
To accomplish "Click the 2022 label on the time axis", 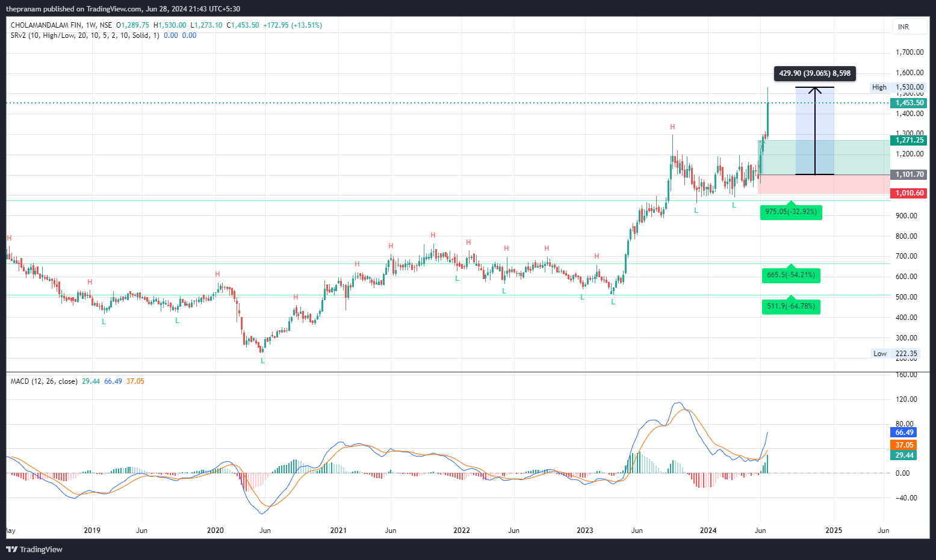I will click(462, 531).
